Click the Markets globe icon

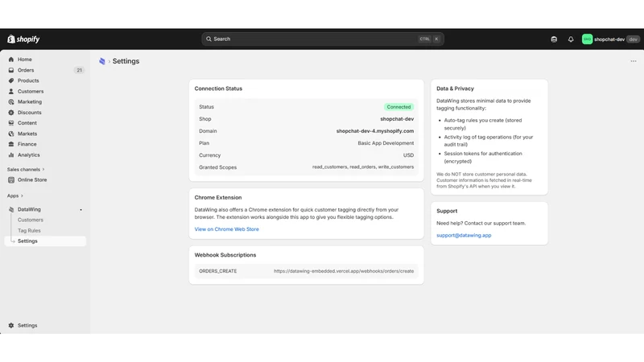11,134
